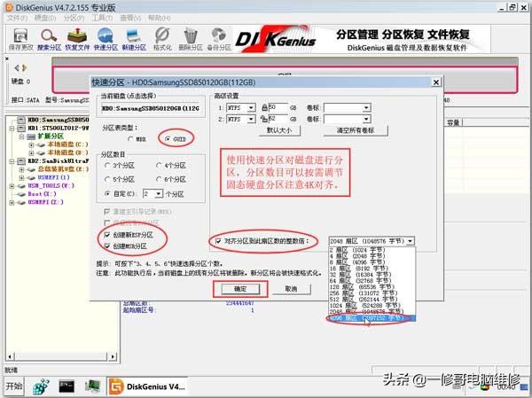Click the partition 1 size field showing 50
532x398 pixels.
point(278,108)
